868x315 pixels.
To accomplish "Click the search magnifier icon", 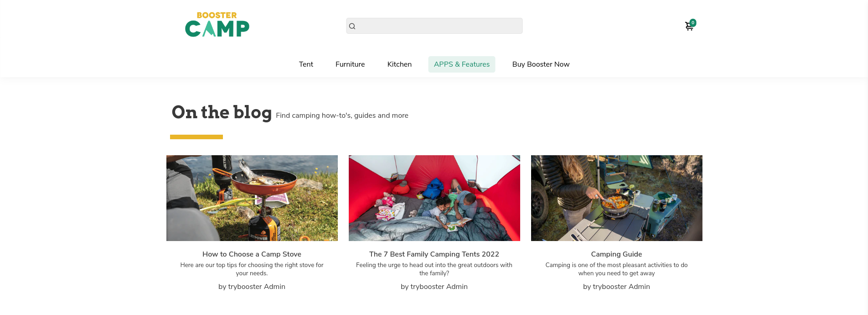I will click(352, 26).
